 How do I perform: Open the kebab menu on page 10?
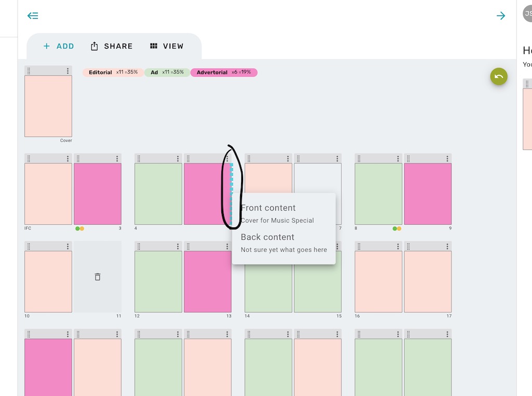click(x=68, y=246)
